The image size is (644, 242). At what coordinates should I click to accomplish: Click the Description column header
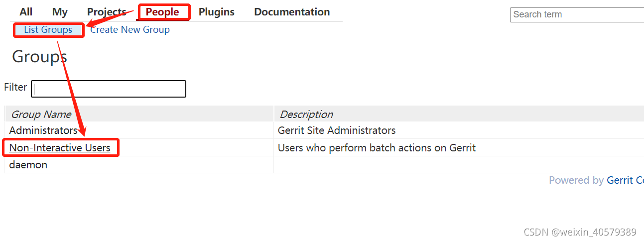[x=306, y=115]
